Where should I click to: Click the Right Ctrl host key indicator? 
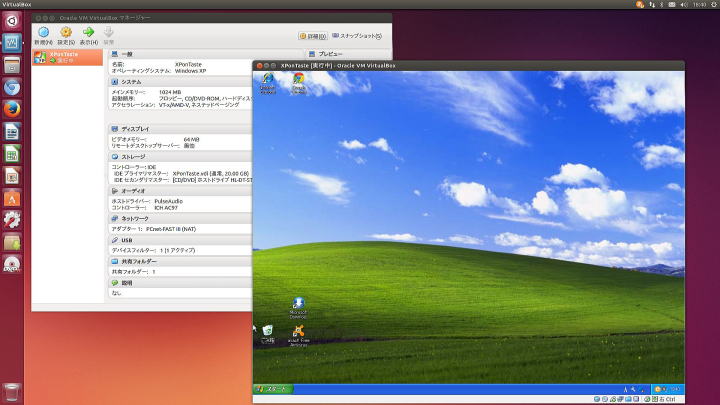668,399
